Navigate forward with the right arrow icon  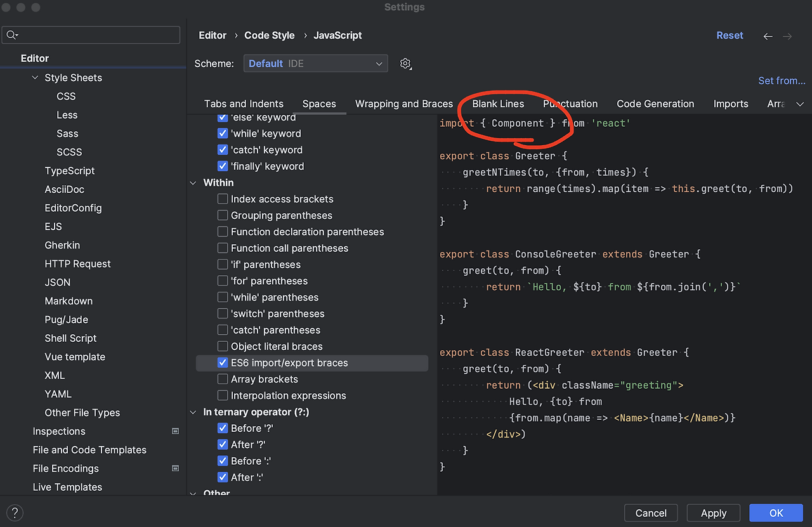787,36
